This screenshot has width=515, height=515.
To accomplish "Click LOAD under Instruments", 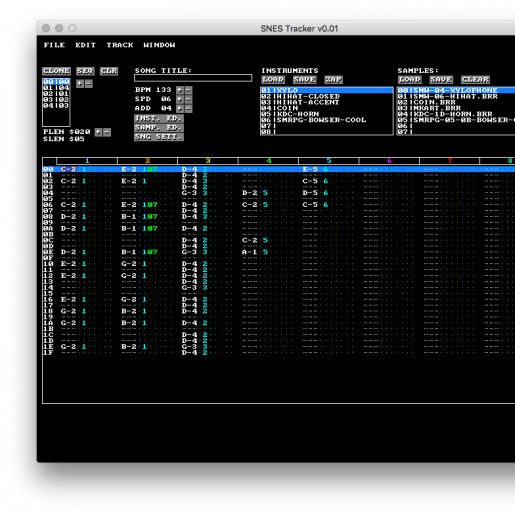I will click(273, 80).
